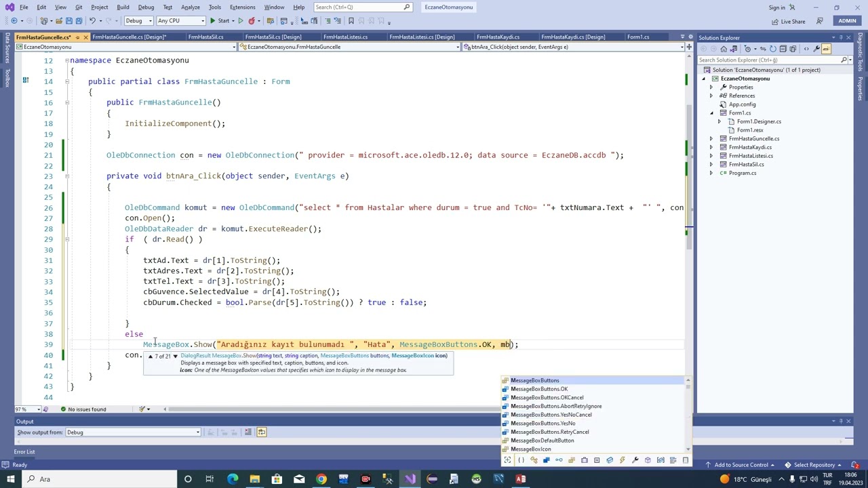The image size is (868, 488).
Task: Select MessageBoxIcon from IntelliSense list
Action: pyautogui.click(x=530, y=449)
